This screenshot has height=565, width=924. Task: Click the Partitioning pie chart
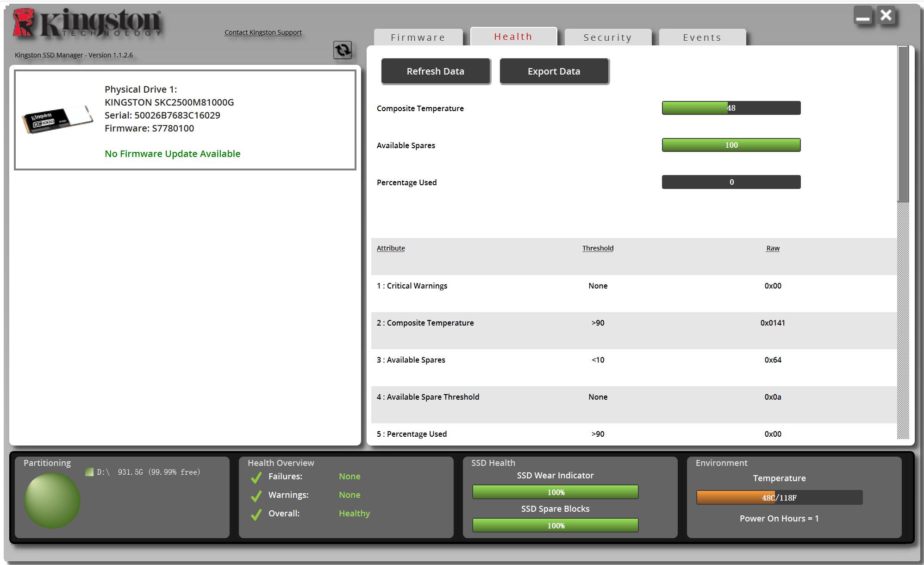[x=52, y=500]
